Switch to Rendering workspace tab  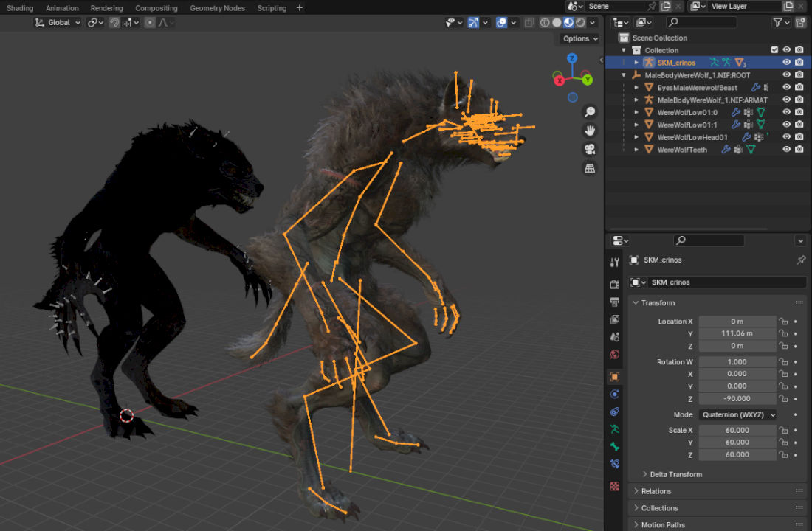(107, 8)
